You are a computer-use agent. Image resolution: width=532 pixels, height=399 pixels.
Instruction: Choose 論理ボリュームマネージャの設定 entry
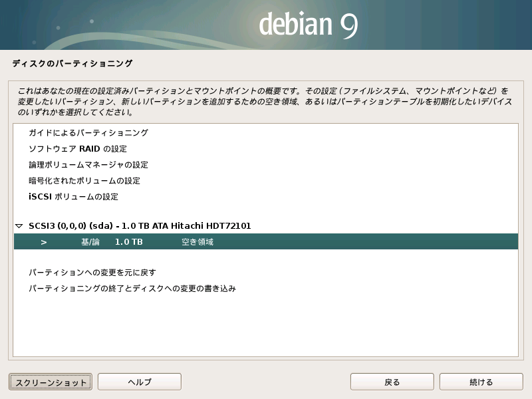pos(88,165)
